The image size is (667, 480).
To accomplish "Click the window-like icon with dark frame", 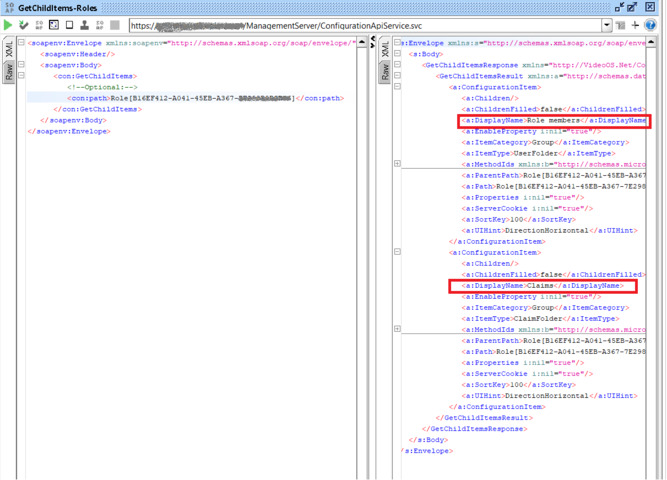I will 54,25.
